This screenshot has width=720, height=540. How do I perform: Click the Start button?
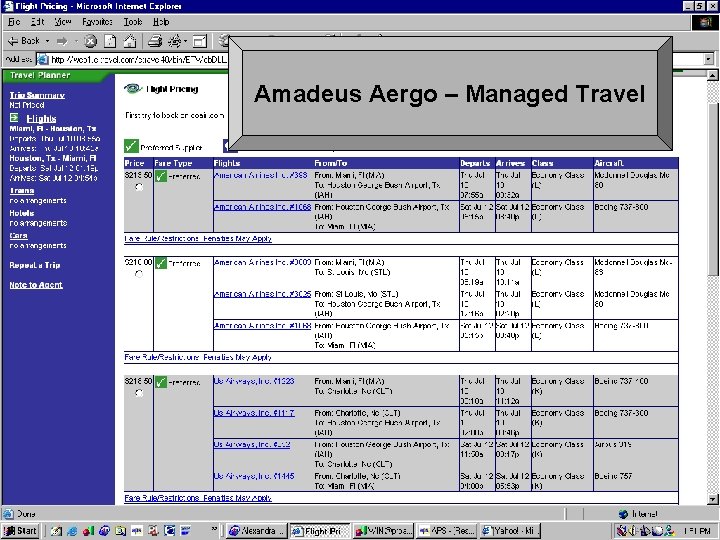pos(20,531)
